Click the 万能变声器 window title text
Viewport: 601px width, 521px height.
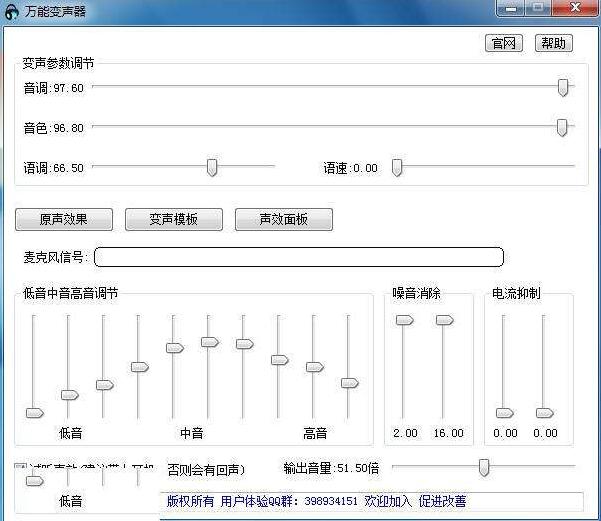click(56, 12)
